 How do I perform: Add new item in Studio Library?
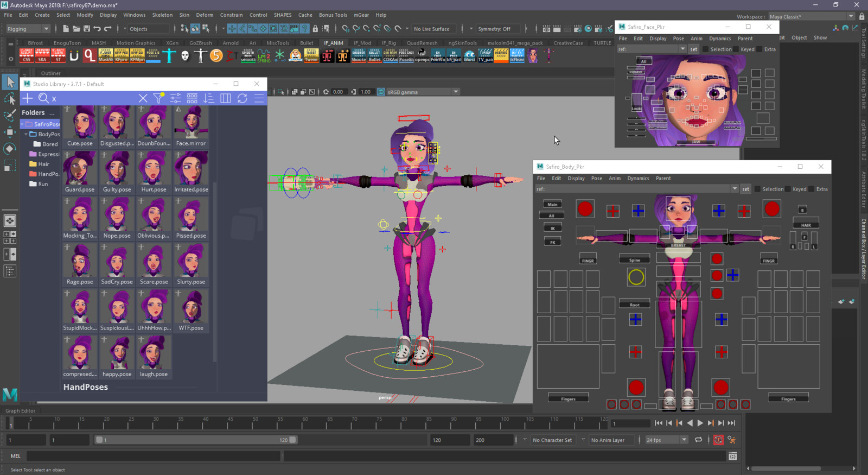coord(28,98)
